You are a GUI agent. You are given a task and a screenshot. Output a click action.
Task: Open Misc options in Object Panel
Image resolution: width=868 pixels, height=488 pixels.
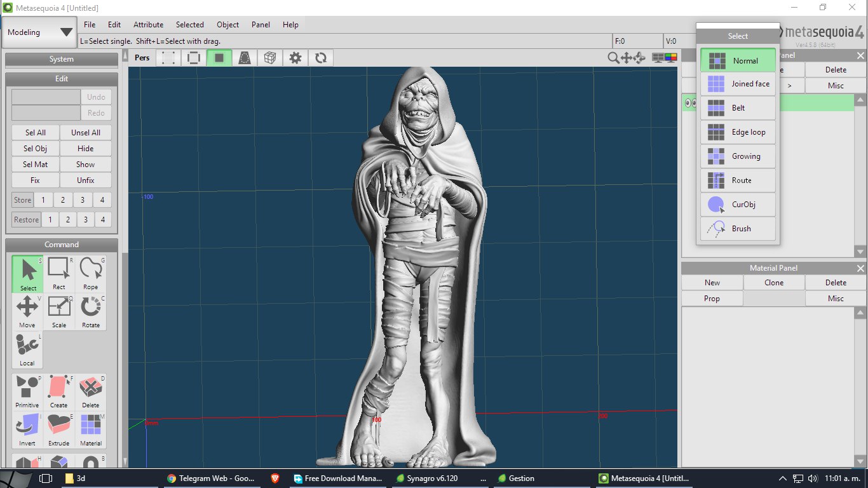[x=836, y=86]
